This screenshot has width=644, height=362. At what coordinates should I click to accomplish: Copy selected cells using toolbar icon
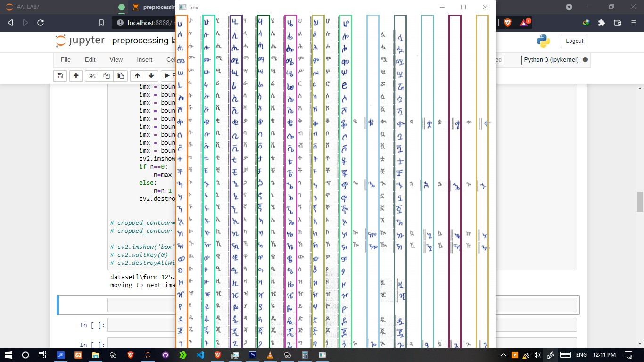click(x=106, y=76)
